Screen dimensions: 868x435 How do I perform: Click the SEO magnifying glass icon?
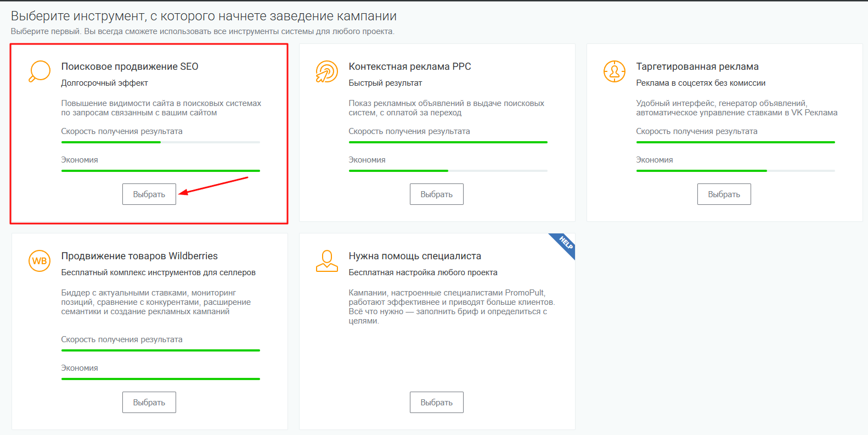[x=40, y=71]
